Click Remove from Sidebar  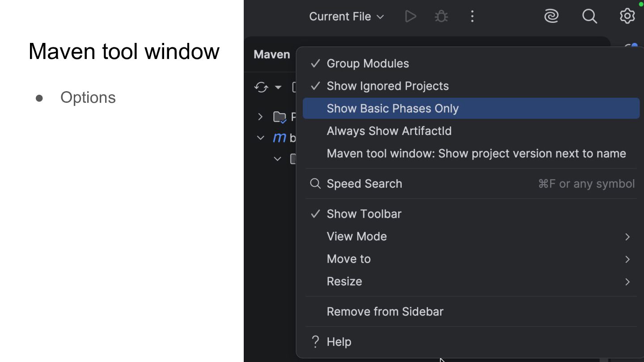point(385,311)
